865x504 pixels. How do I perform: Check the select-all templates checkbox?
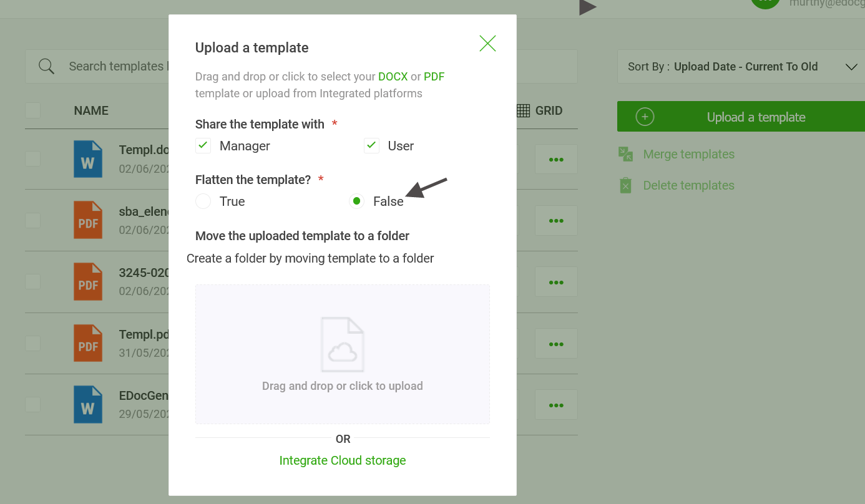32,110
